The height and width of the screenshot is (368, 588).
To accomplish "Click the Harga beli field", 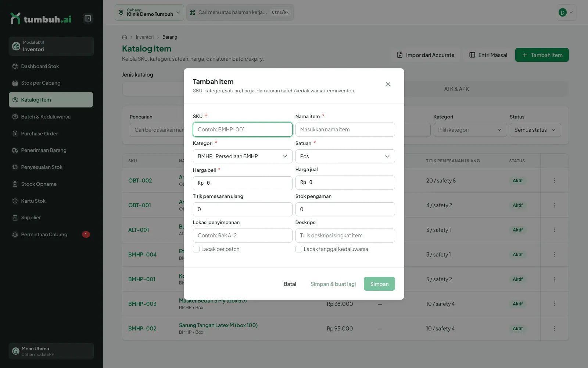I will click(x=243, y=183).
